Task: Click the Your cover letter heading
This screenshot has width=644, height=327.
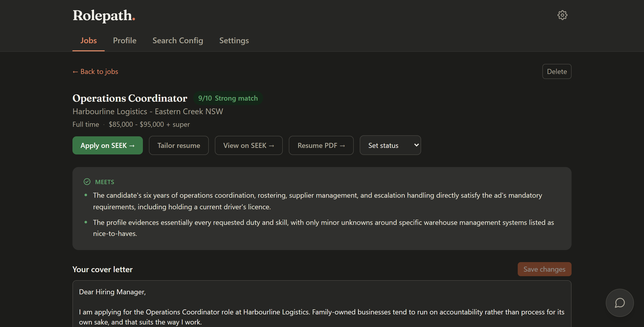Action: (102, 269)
